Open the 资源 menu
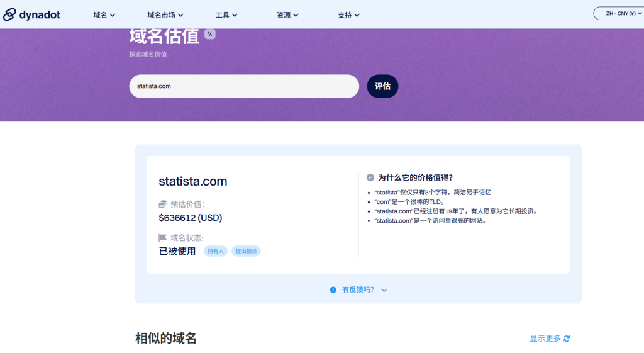This screenshot has height=353, width=644. coord(287,15)
